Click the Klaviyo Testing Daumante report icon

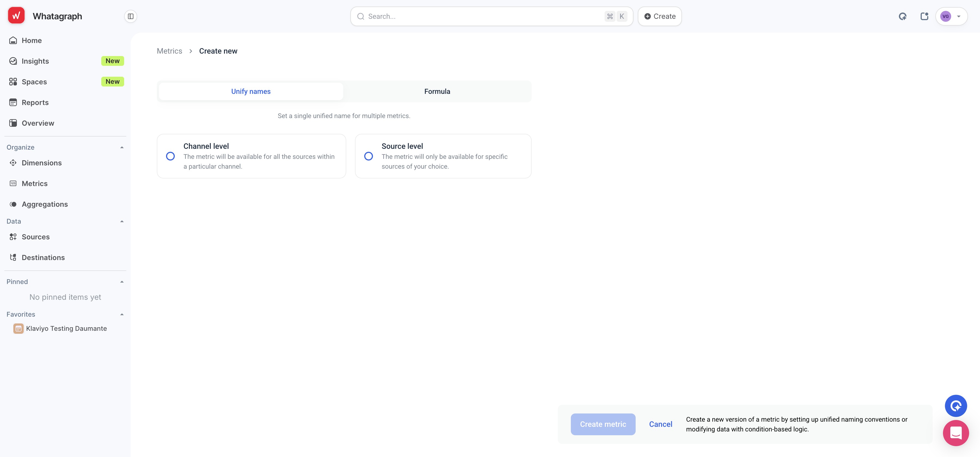point(18,329)
